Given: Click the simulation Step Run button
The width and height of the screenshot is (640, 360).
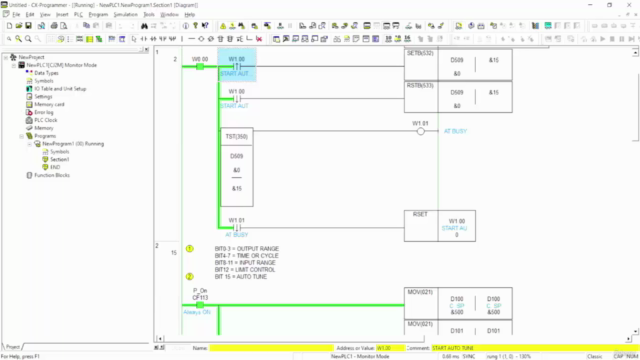Looking at the screenshot, I should 631,39.
